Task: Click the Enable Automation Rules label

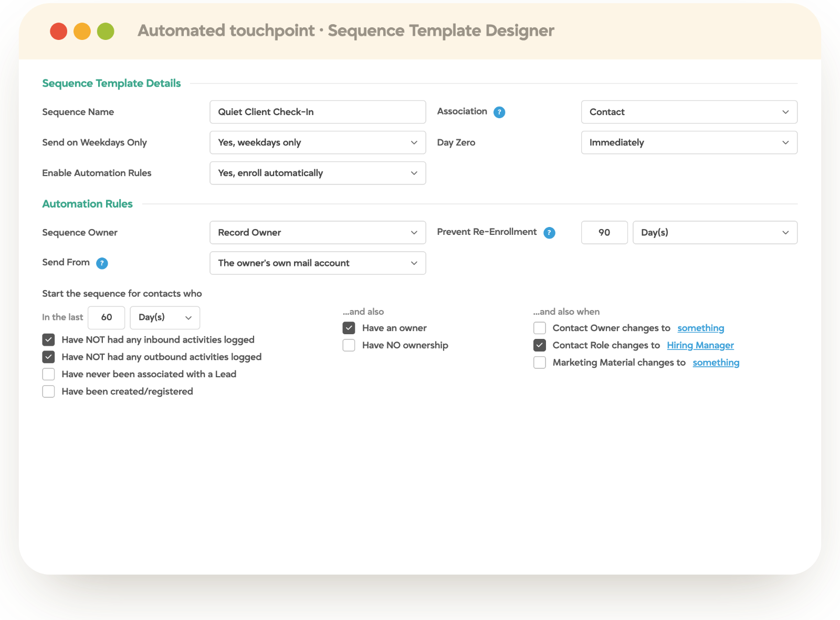Action: pos(97,173)
